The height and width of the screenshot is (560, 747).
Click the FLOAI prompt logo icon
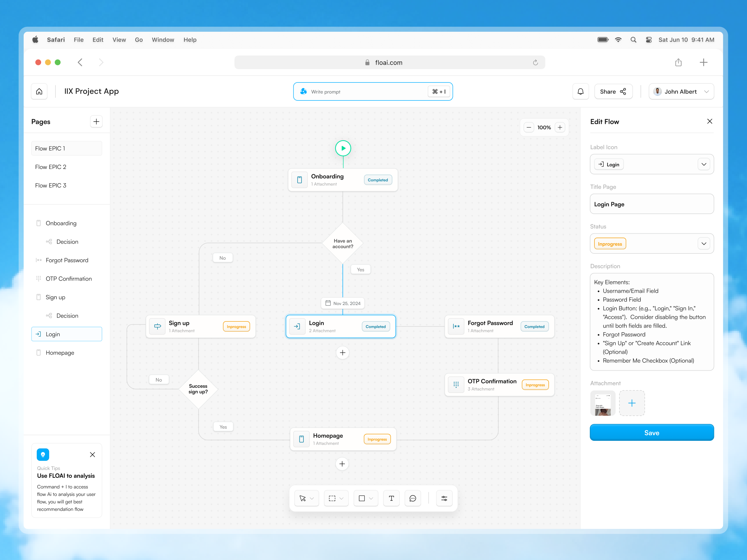[303, 91]
